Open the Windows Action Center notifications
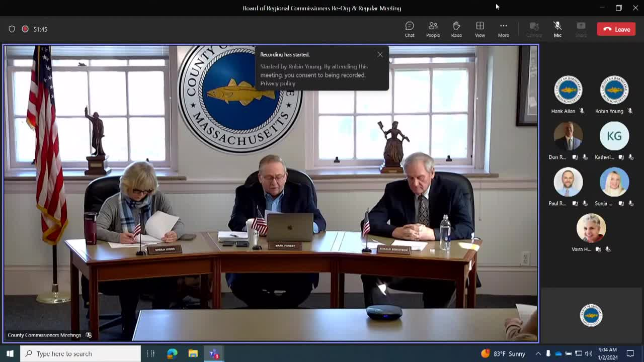Image resolution: width=644 pixels, height=362 pixels. click(630, 353)
